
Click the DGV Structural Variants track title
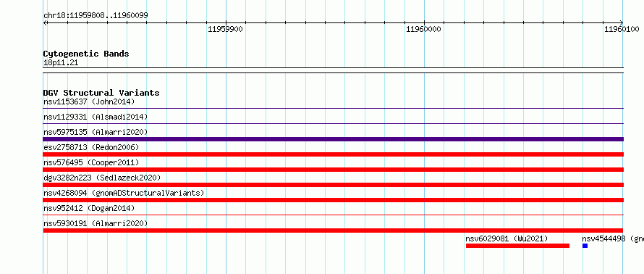(101, 93)
